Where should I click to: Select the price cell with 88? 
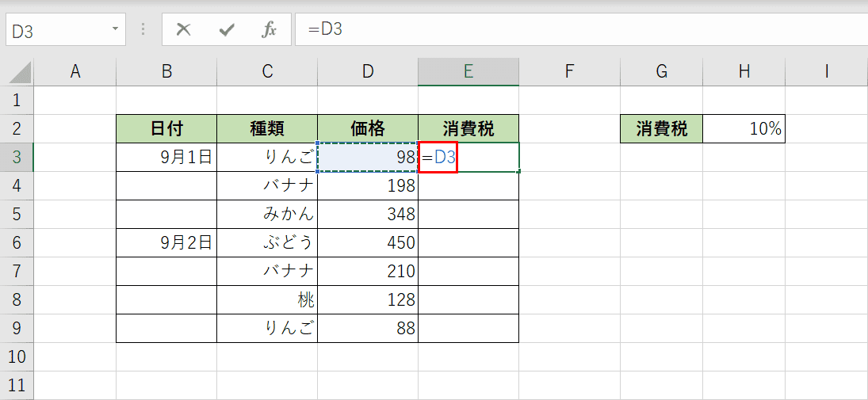coord(368,330)
